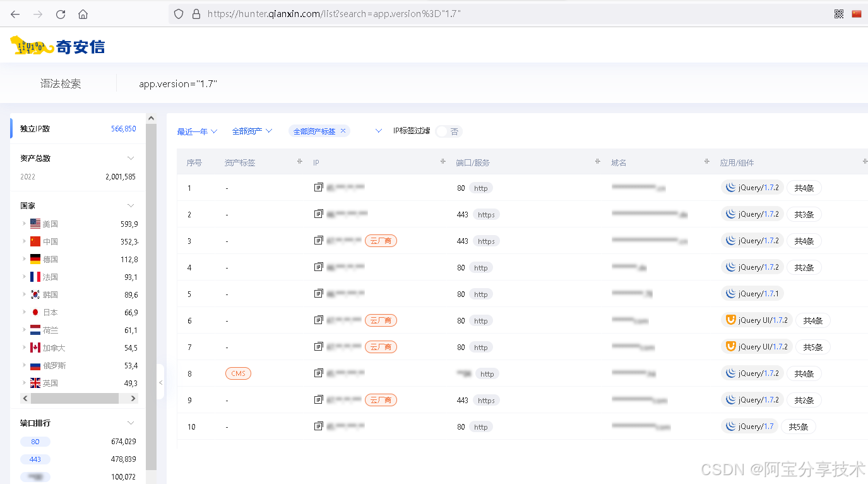Click the 序号 column header

pos(194,162)
